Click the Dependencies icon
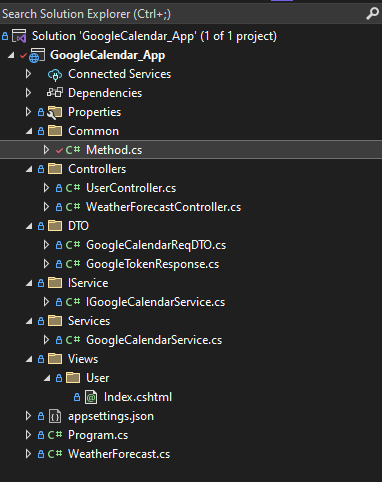Screen dimensions: 382x482 tap(55, 92)
